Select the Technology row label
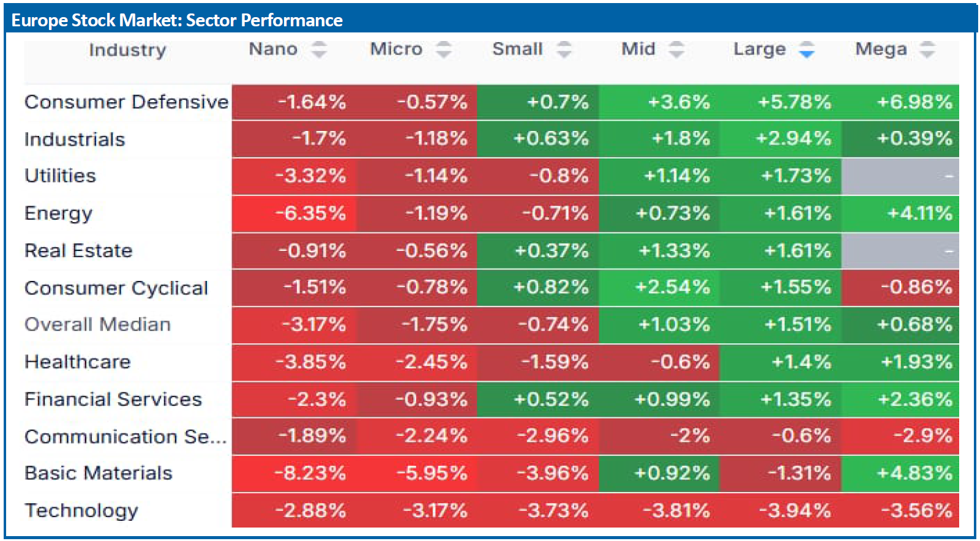 tap(81, 510)
